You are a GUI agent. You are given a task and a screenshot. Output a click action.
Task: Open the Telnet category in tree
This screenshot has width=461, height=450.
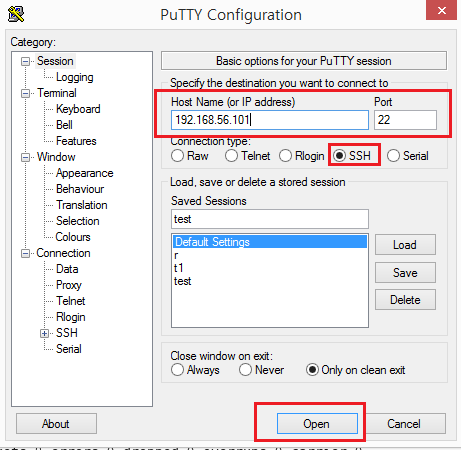[71, 301]
